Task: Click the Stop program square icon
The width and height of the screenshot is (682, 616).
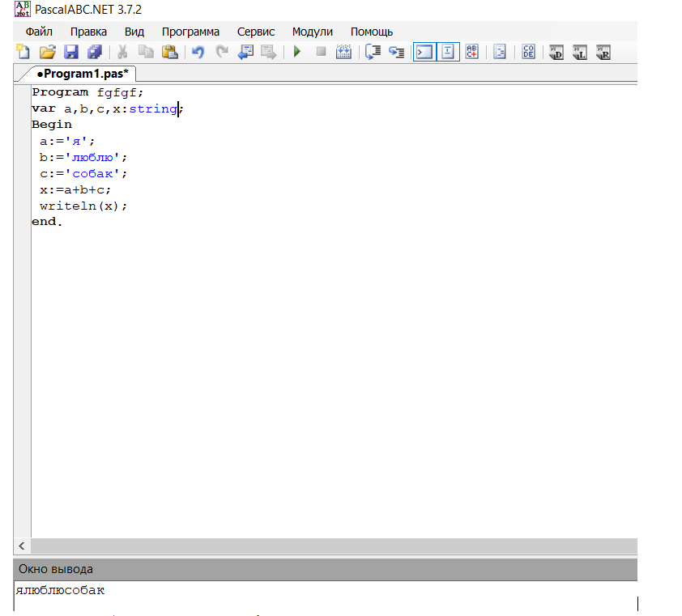Action: click(x=321, y=52)
